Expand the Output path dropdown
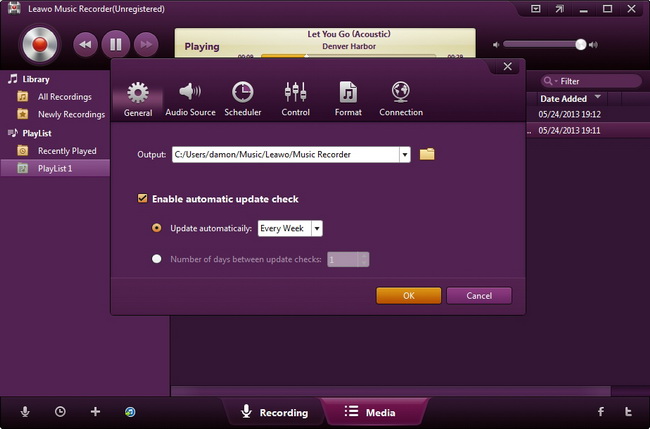 coord(405,155)
